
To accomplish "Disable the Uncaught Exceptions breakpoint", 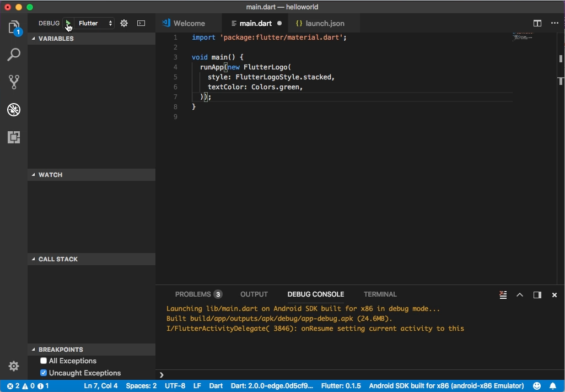I will [44, 373].
